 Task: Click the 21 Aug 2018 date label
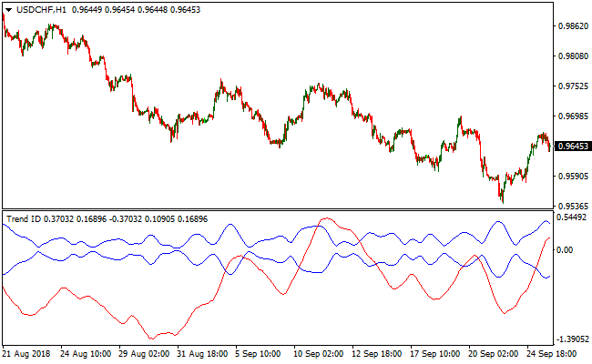coord(26,354)
